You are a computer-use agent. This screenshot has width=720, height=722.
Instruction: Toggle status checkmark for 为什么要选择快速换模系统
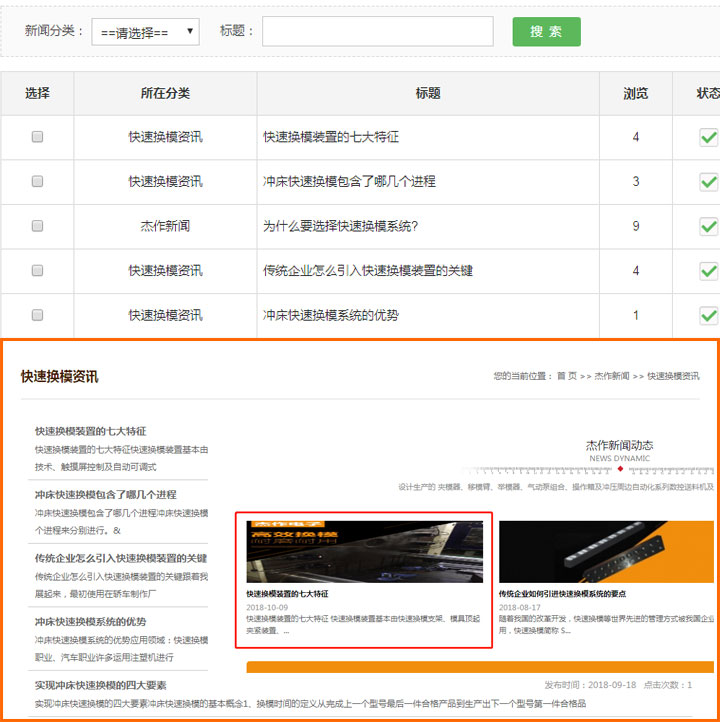pos(709,226)
